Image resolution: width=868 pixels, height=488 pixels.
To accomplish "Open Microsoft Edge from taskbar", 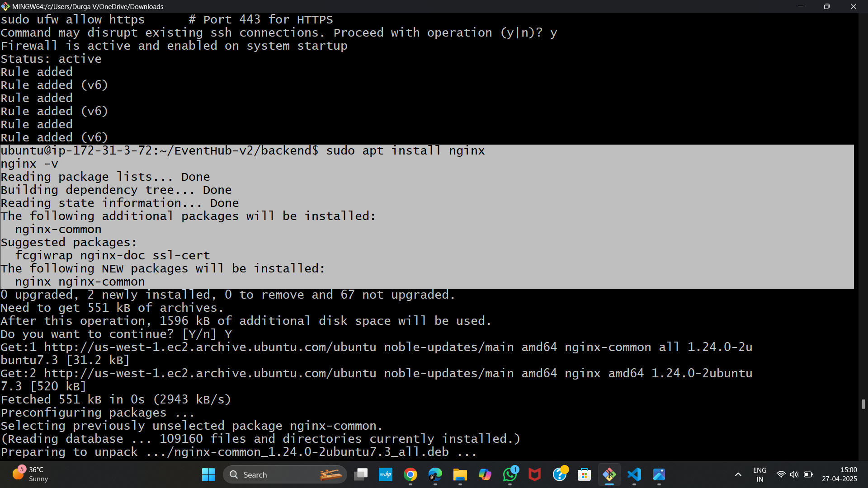I will pyautogui.click(x=435, y=474).
